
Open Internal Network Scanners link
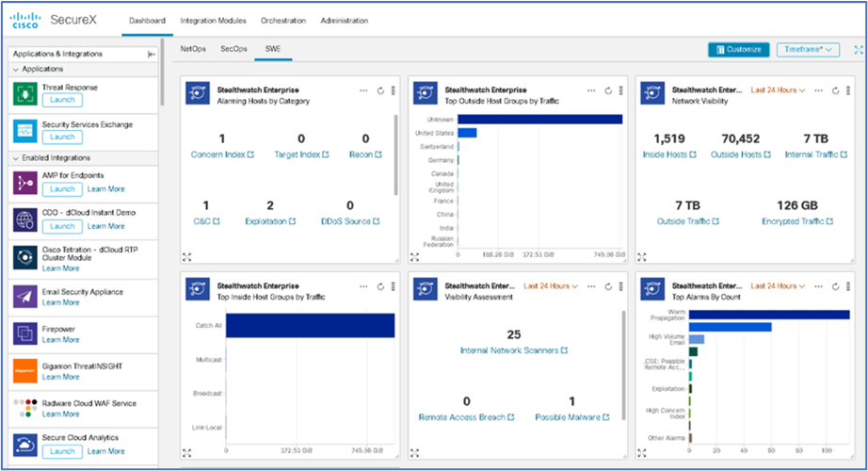coord(514,350)
